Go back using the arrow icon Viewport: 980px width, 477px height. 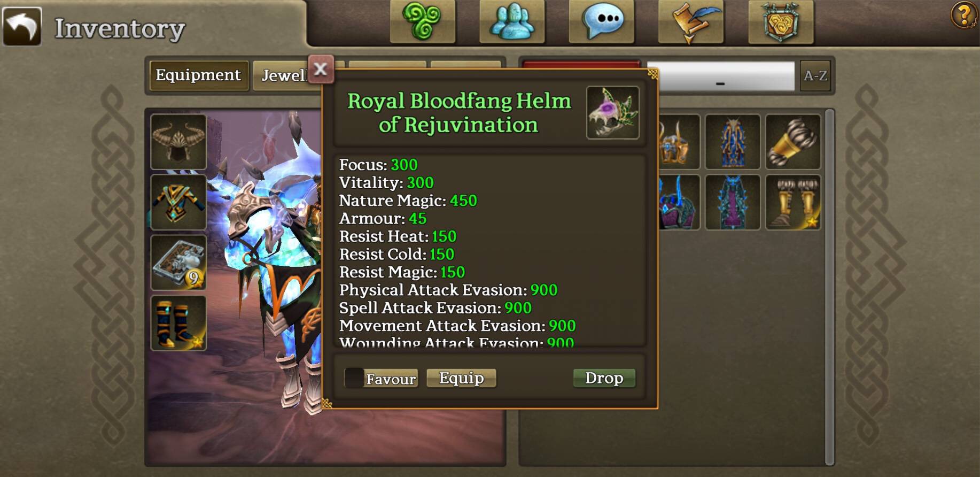[22, 26]
